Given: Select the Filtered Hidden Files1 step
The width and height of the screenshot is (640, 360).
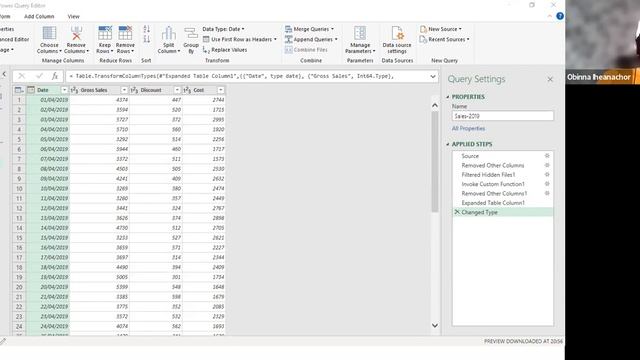Looking at the screenshot, I should point(488,175).
